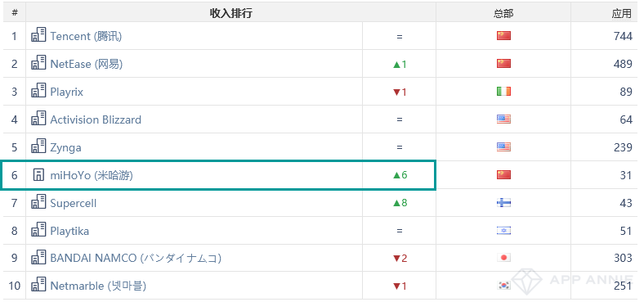This screenshot has width=644, height=302.
Task: Click the building icon beside Playrix
Action: pos(38,91)
